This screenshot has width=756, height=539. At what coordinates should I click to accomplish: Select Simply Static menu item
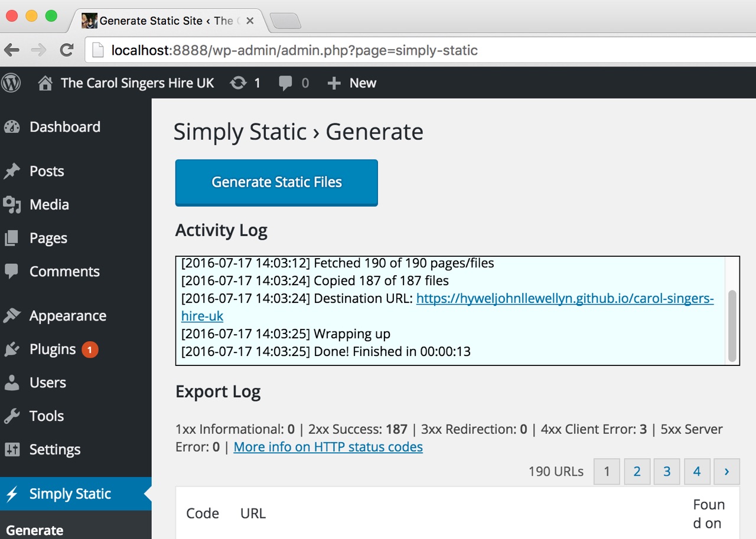[x=76, y=494]
